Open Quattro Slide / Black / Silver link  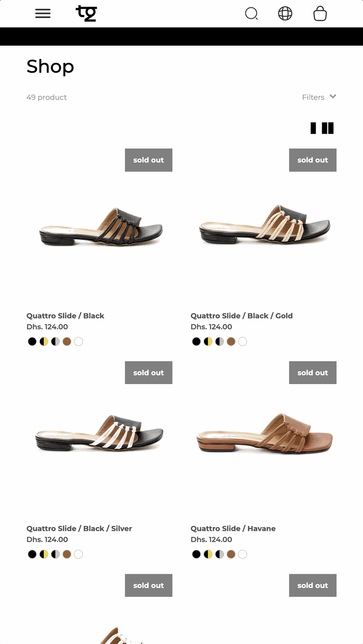[79, 529]
